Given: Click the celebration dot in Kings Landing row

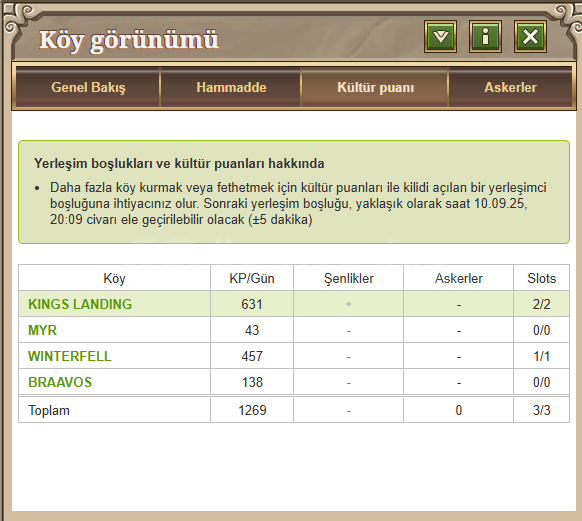Looking at the screenshot, I should pos(349,304).
